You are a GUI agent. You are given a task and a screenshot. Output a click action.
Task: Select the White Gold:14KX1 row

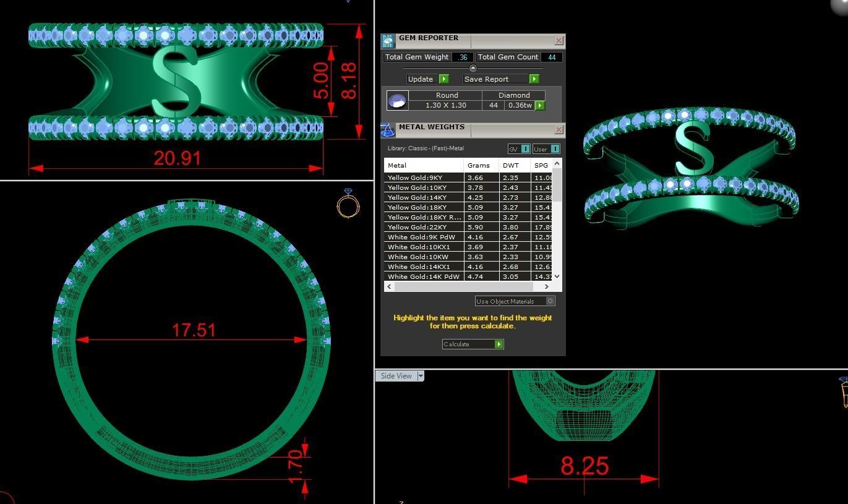468,267
